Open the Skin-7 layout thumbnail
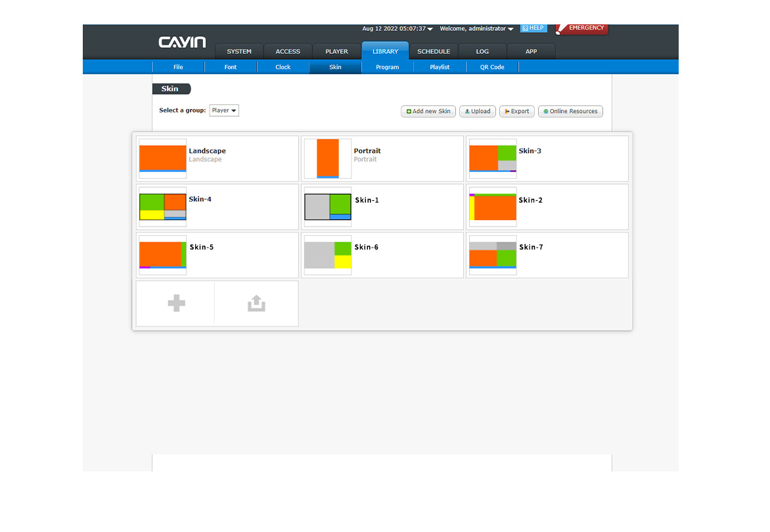 pyautogui.click(x=492, y=255)
